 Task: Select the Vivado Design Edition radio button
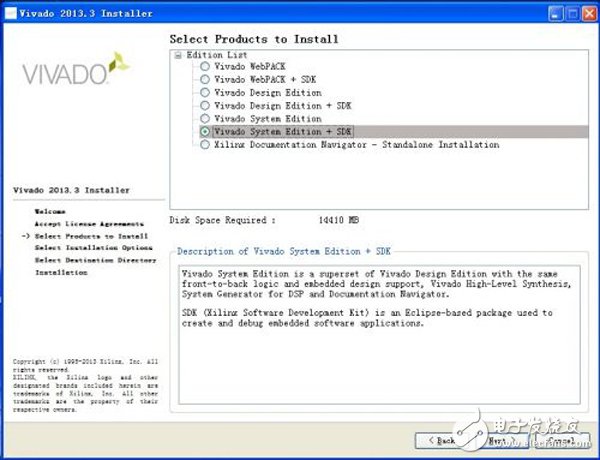click(206, 92)
